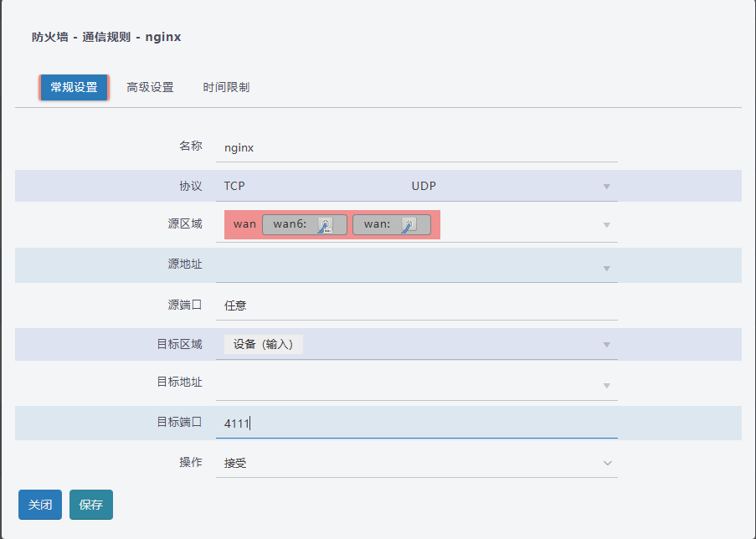This screenshot has width=756, height=539.
Task: Click the 保存 button
Action: [91, 505]
